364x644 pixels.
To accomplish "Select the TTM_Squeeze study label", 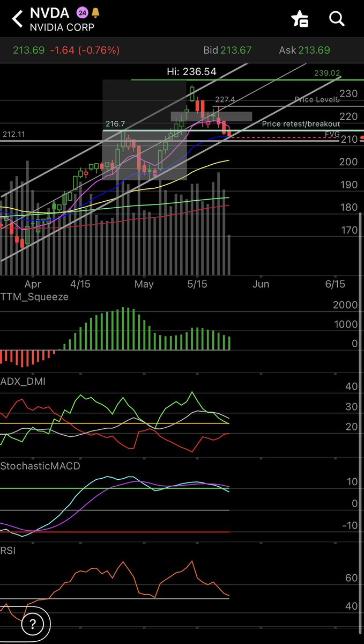I will click(35, 297).
